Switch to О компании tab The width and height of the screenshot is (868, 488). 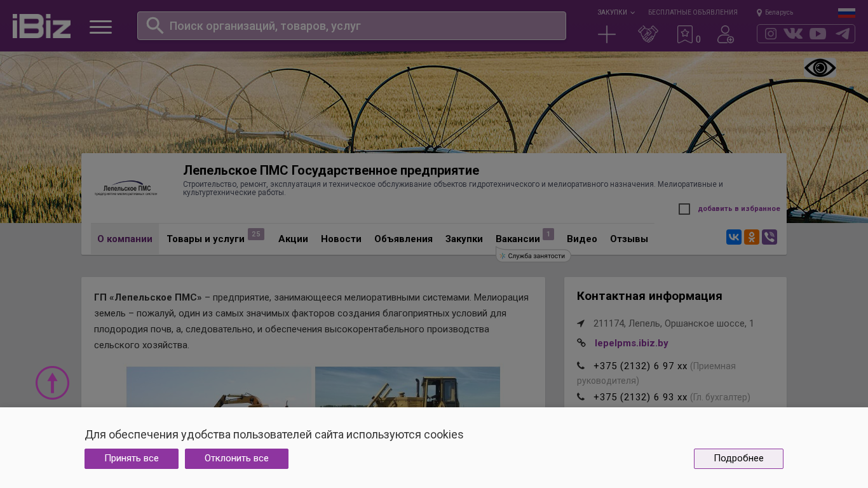point(125,239)
